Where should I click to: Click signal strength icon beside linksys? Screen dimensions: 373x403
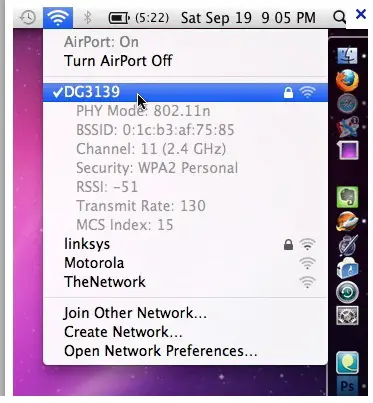click(x=307, y=244)
